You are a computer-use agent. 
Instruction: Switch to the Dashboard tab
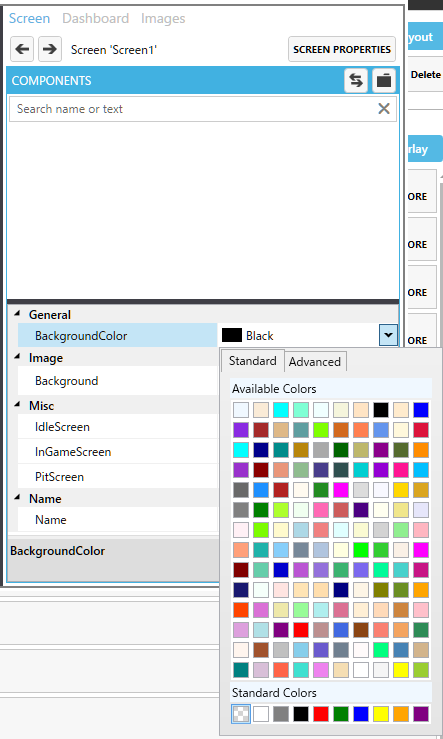pos(96,18)
